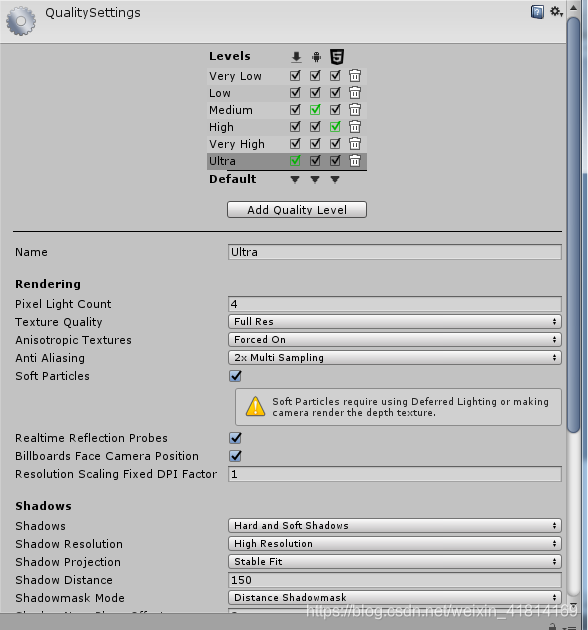The image size is (588, 630).
Task: Toggle High green WebGL checkbox
Action: [x=335, y=127]
